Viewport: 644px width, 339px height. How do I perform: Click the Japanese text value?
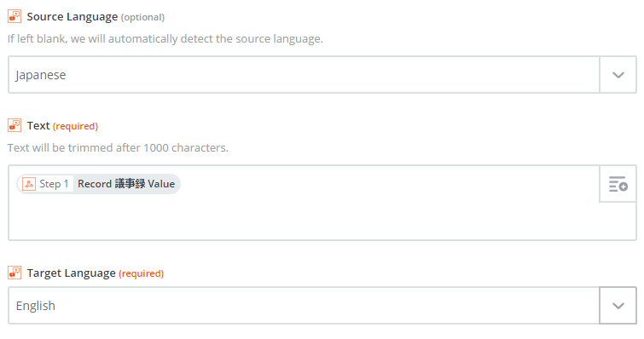click(x=41, y=76)
